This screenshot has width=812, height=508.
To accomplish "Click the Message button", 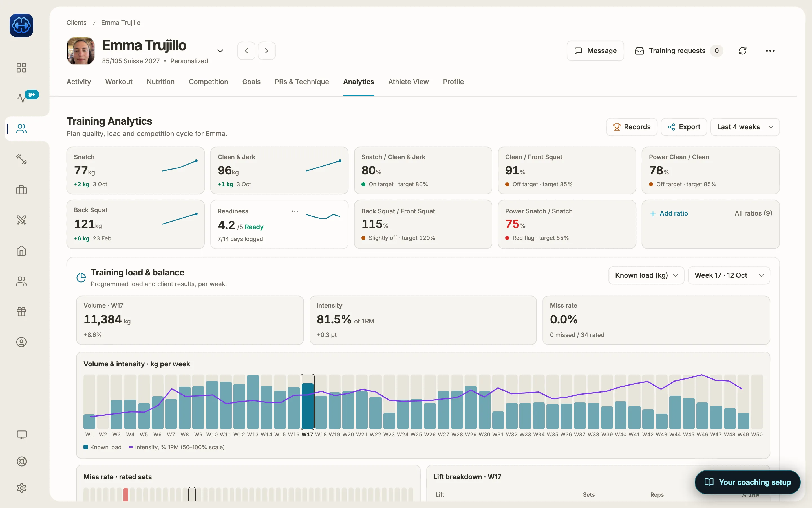I will (x=595, y=51).
